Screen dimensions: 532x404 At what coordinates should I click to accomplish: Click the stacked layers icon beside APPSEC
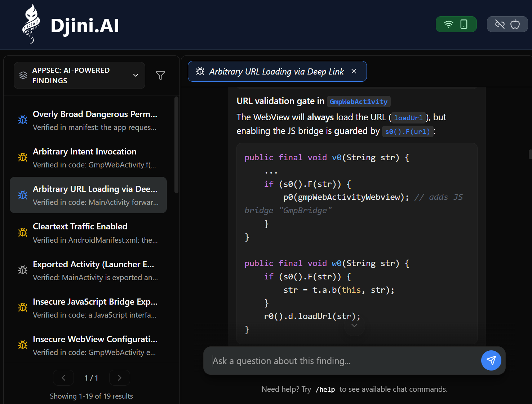(23, 75)
